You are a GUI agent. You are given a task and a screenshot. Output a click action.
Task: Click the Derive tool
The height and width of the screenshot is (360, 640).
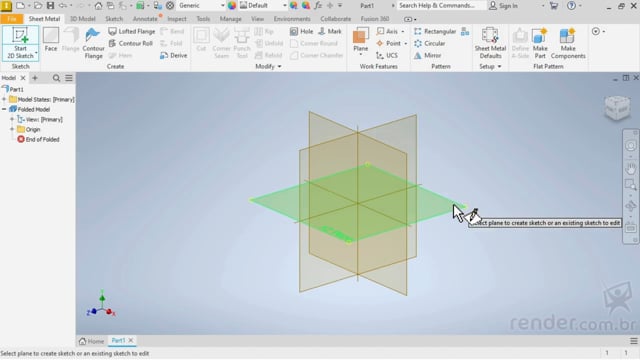174,55
